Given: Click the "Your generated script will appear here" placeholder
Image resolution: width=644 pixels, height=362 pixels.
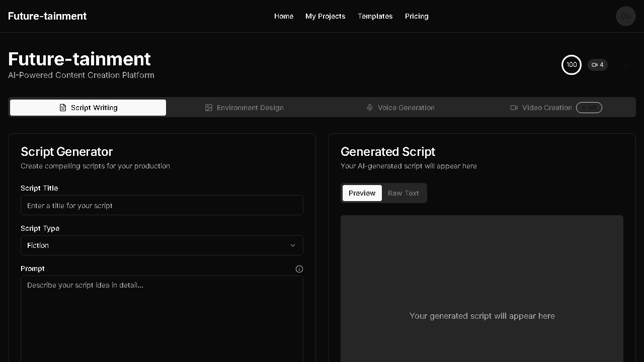Looking at the screenshot, I should pos(482,316).
